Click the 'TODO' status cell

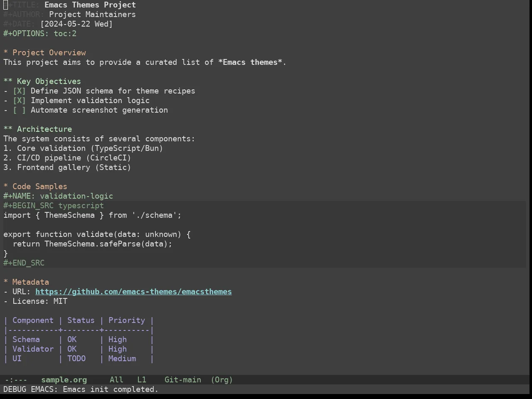point(76,359)
